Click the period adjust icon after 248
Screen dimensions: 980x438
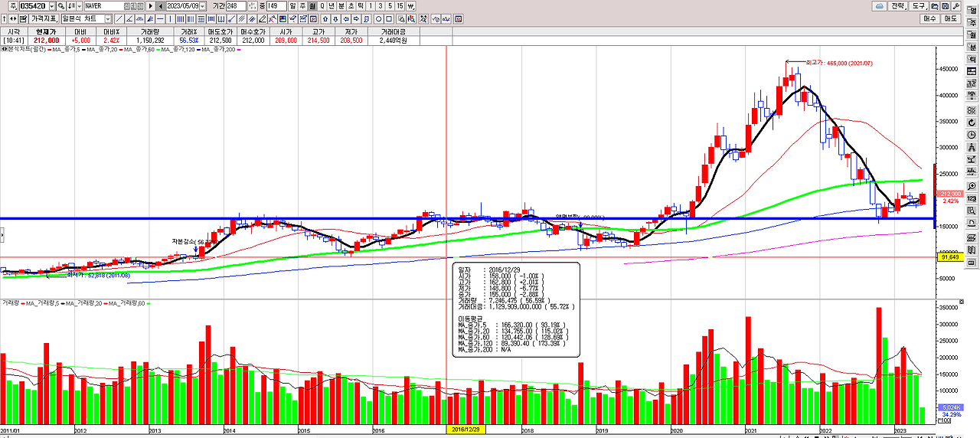252,6
